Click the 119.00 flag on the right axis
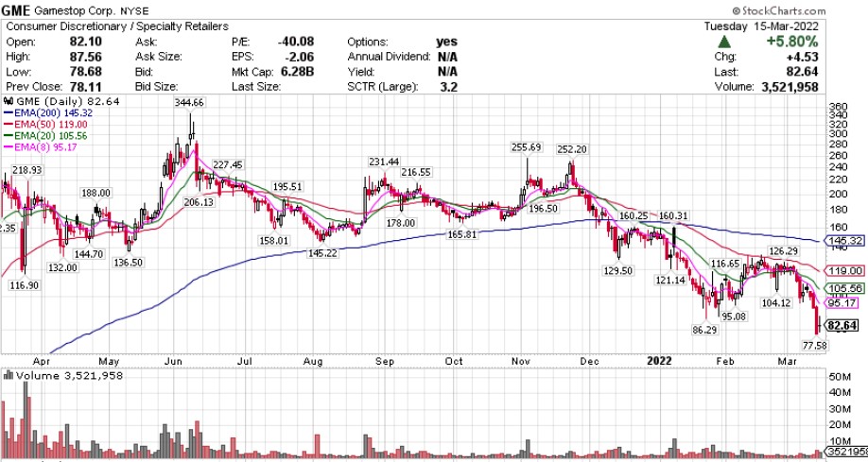 coord(844,270)
